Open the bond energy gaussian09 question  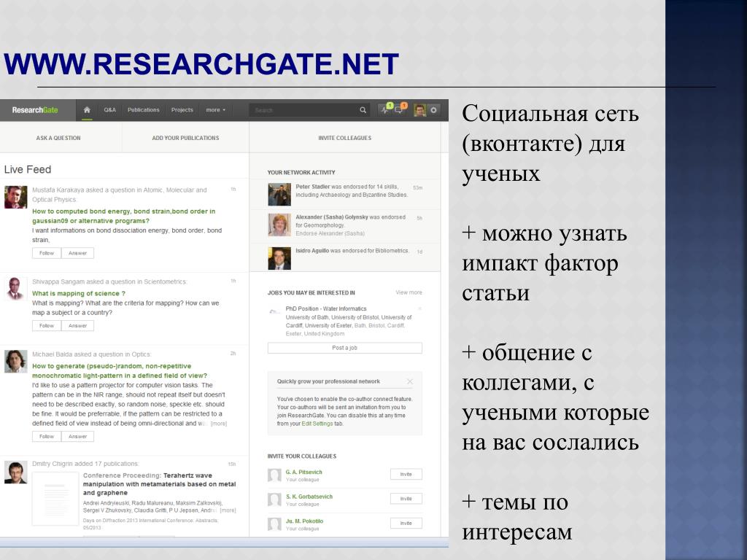click(x=124, y=216)
